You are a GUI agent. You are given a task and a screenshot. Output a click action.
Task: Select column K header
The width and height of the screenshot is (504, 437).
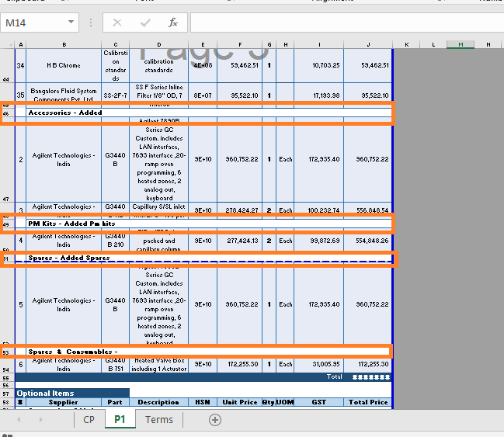(407, 45)
